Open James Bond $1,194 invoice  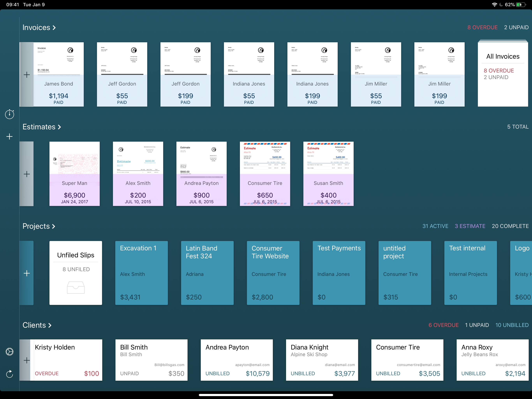tap(58, 75)
